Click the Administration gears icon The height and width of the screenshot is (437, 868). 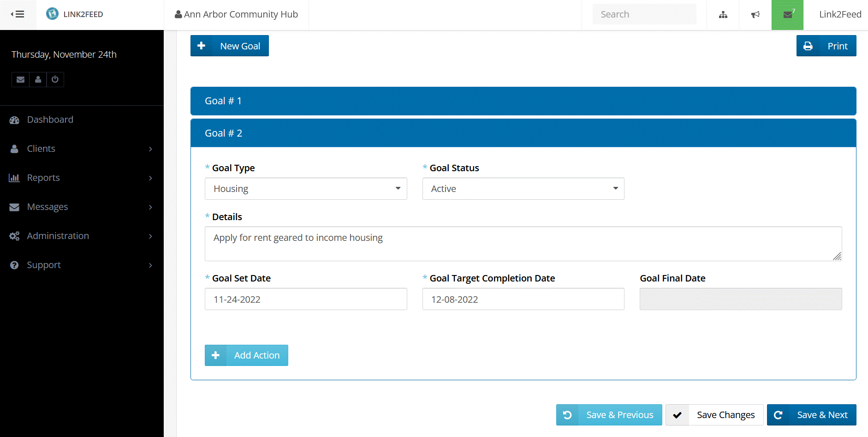tap(14, 236)
